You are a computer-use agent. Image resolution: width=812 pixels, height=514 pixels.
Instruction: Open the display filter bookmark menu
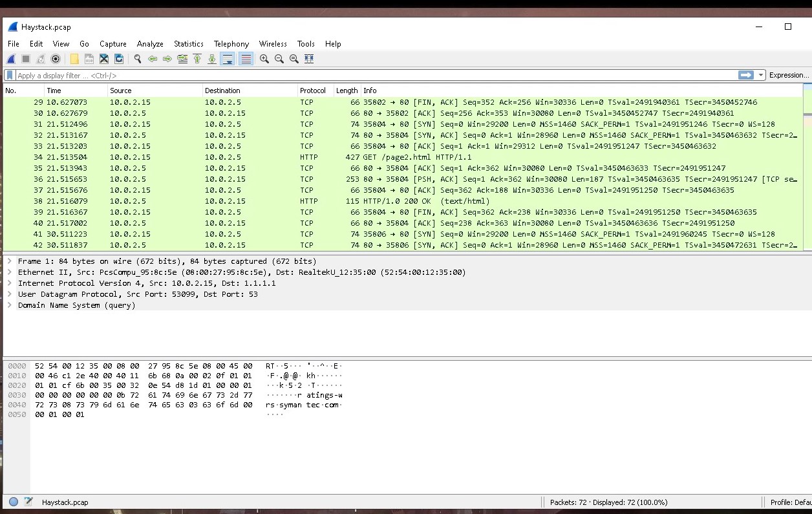(10, 75)
